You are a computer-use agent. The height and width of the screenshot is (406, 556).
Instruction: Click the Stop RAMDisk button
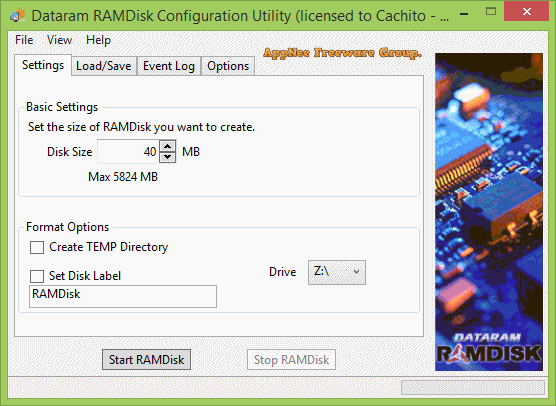click(291, 360)
